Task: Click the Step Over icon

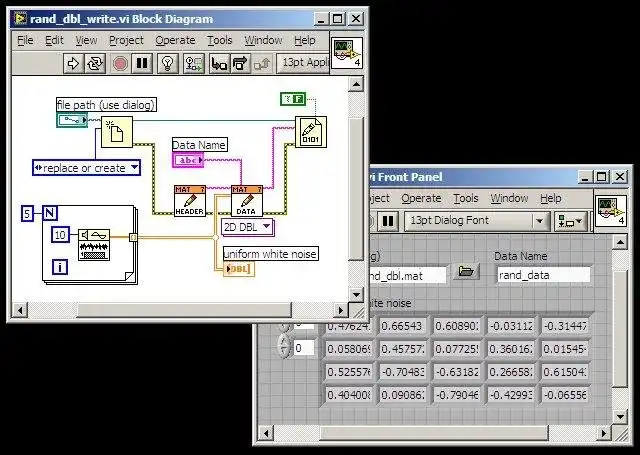Action: (x=240, y=63)
